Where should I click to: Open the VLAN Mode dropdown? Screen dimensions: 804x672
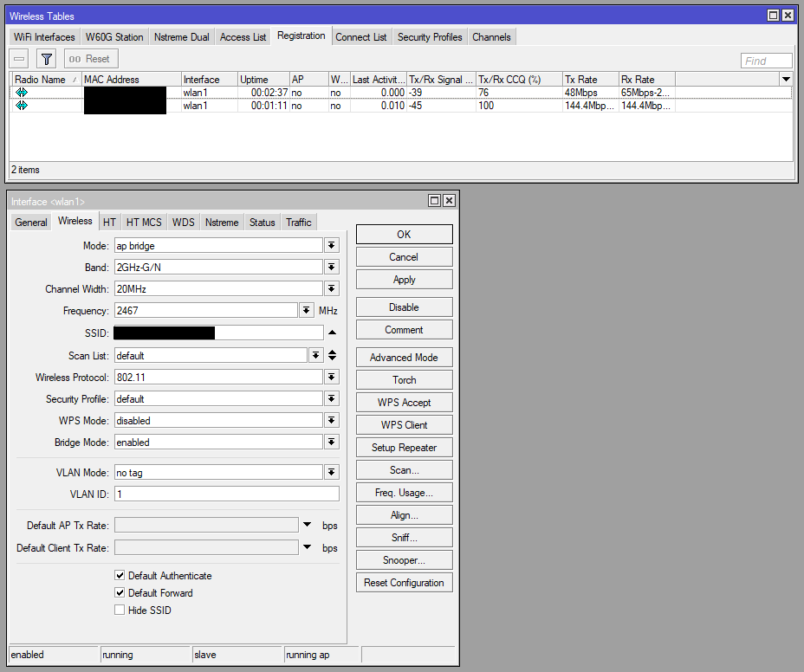[x=332, y=473]
